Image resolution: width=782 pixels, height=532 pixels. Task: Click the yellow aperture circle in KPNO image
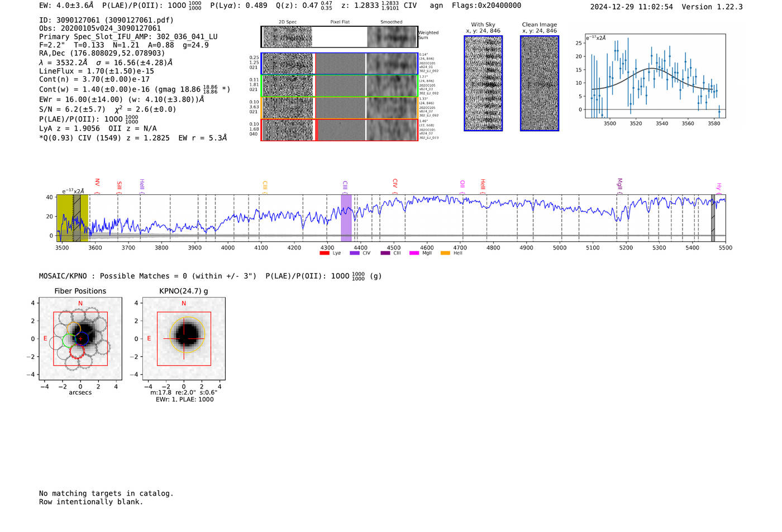click(x=188, y=334)
